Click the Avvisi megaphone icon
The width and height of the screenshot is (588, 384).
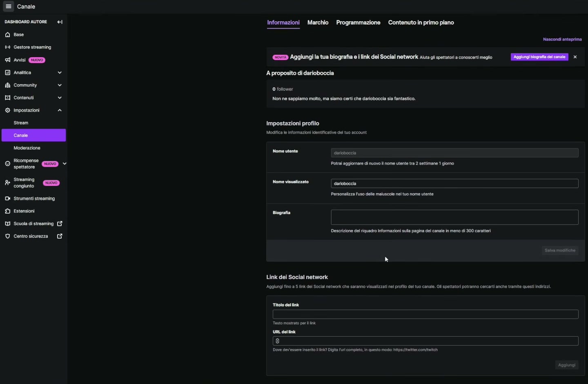[x=7, y=60]
